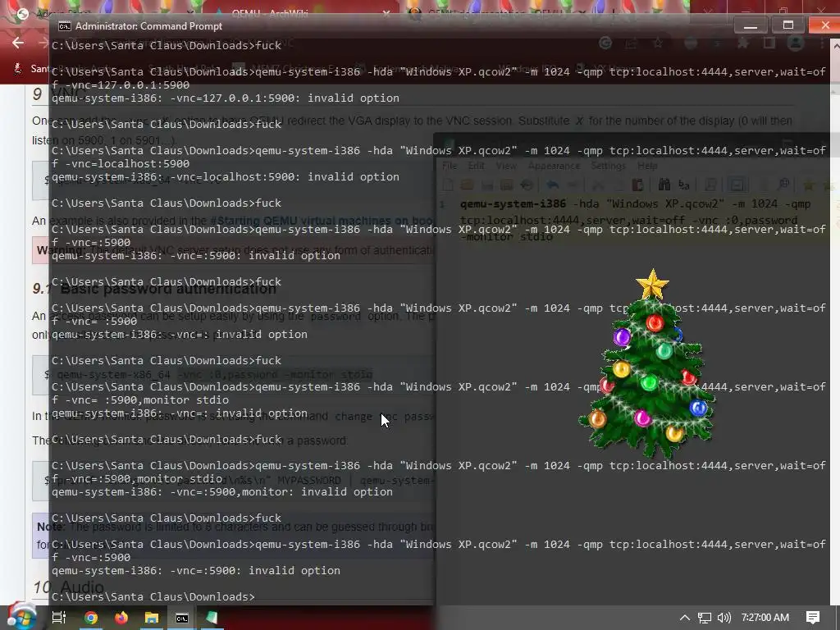
Task: Show hidden tray icons chevron
Action: tap(684, 618)
